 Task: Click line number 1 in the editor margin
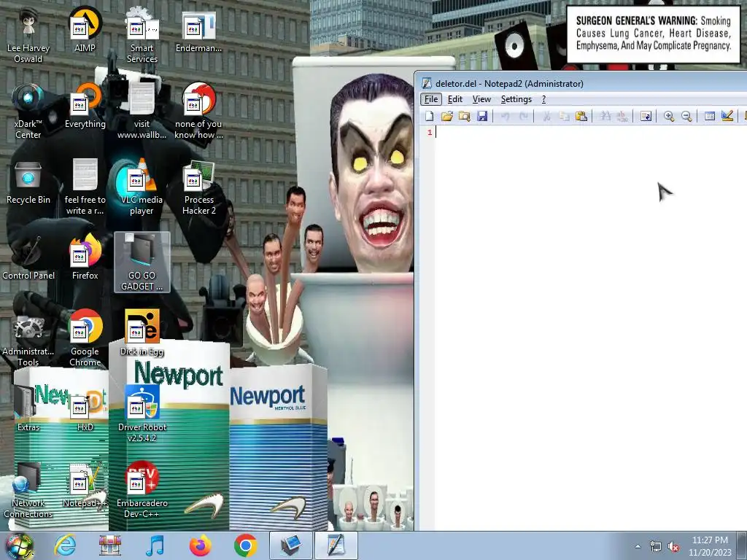tap(430, 133)
